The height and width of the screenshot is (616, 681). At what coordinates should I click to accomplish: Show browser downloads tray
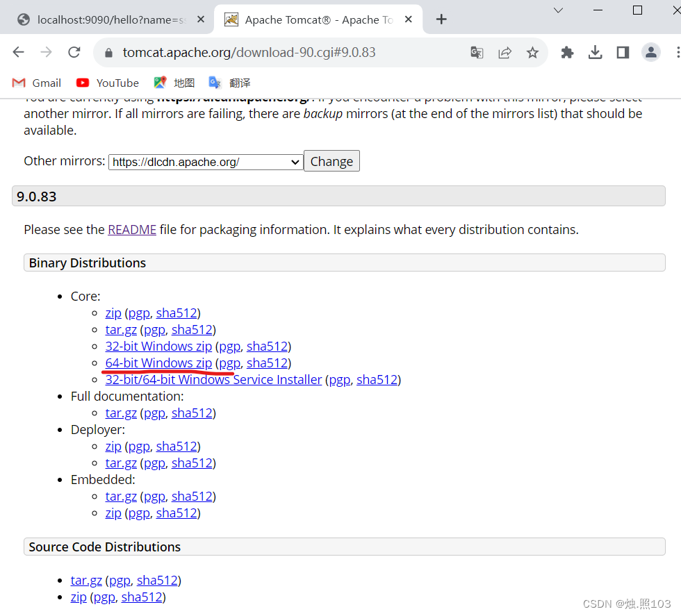[x=595, y=53]
